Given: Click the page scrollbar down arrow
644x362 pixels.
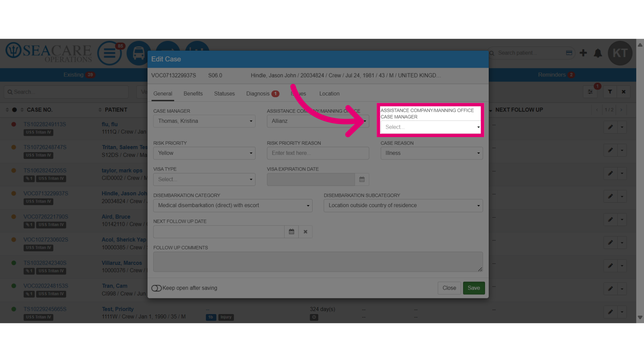Looking at the screenshot, I should tap(640, 317).
